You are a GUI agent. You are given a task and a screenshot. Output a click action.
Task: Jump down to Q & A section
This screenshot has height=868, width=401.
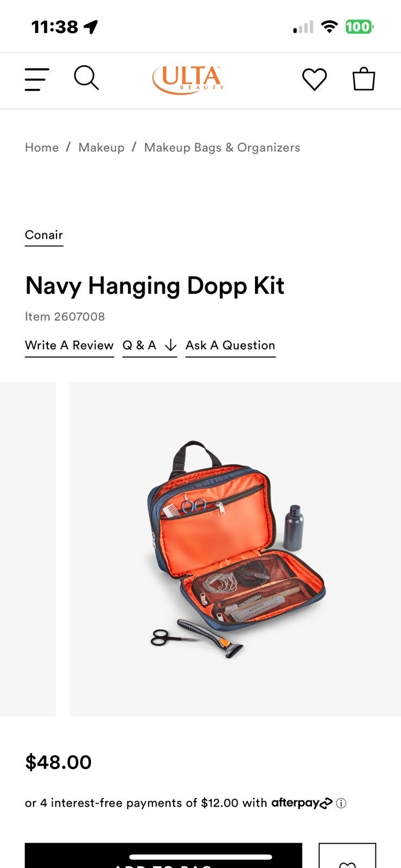(139, 346)
